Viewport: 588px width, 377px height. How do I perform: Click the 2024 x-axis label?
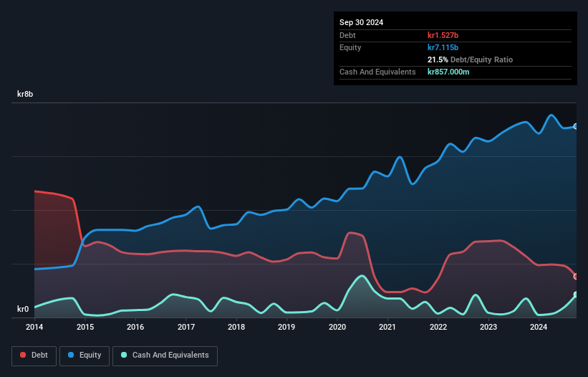click(539, 327)
